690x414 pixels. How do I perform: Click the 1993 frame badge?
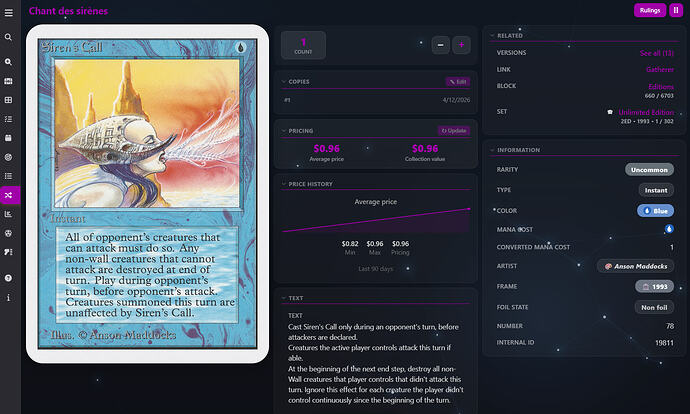click(654, 286)
